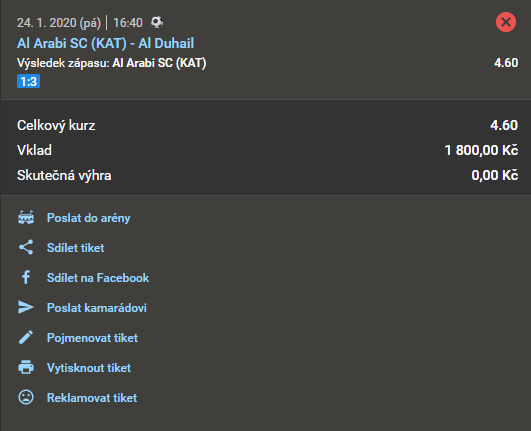Click the share ticket icon
Image resolution: width=531 pixels, height=431 pixels.
26,247
